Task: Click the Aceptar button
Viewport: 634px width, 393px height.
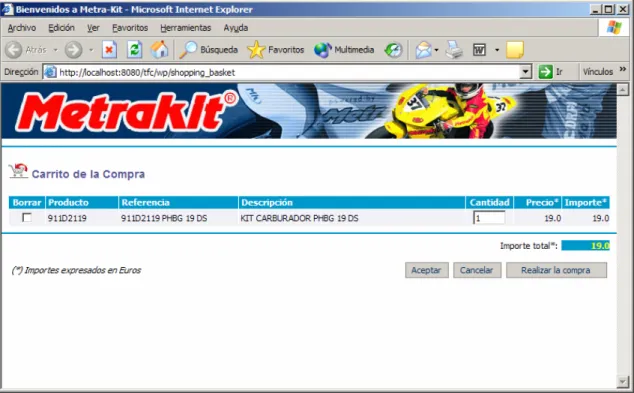Action: click(x=427, y=270)
